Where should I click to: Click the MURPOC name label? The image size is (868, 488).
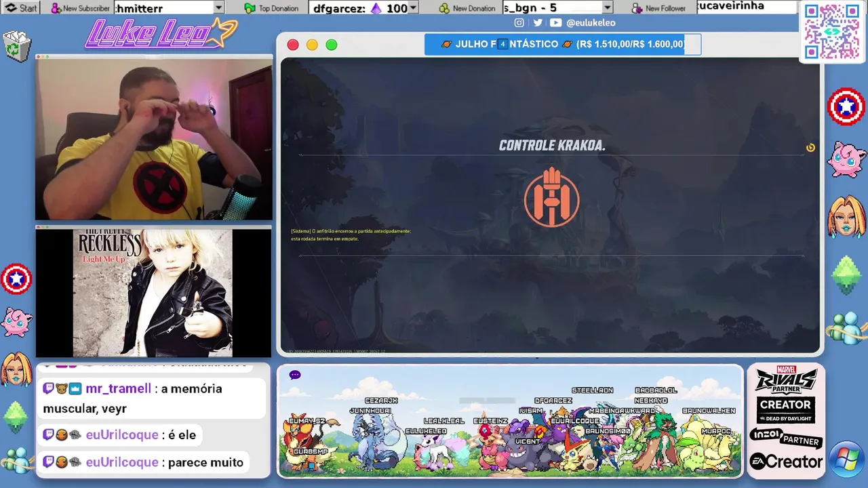pyautogui.click(x=717, y=431)
